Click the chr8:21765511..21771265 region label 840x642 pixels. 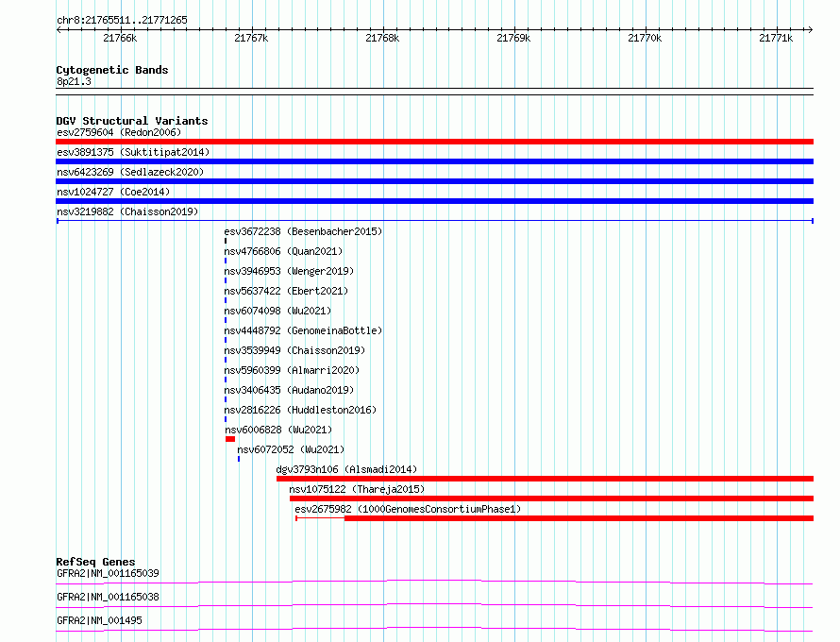tap(122, 20)
